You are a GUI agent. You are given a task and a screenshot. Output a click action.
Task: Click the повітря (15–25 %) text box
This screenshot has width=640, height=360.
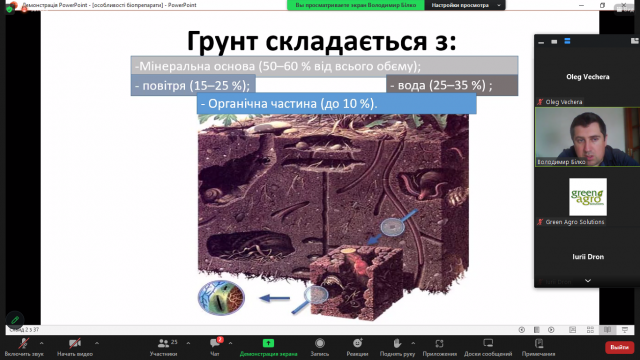click(193, 85)
